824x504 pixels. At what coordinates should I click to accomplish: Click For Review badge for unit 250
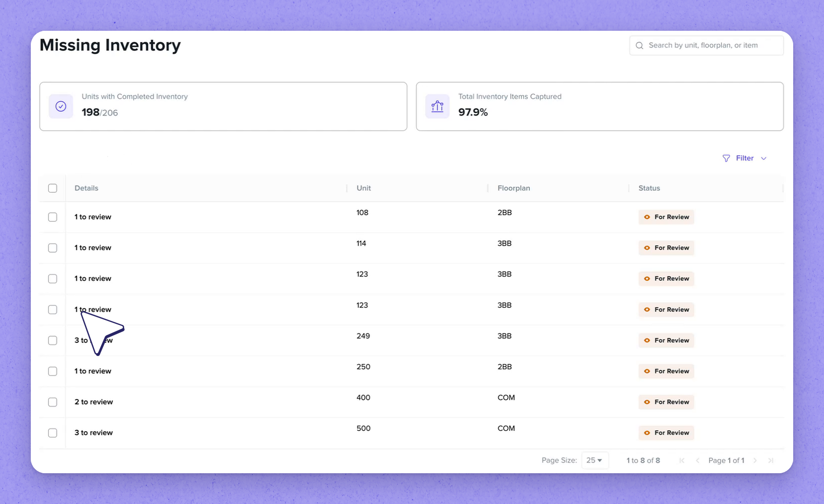click(x=666, y=371)
